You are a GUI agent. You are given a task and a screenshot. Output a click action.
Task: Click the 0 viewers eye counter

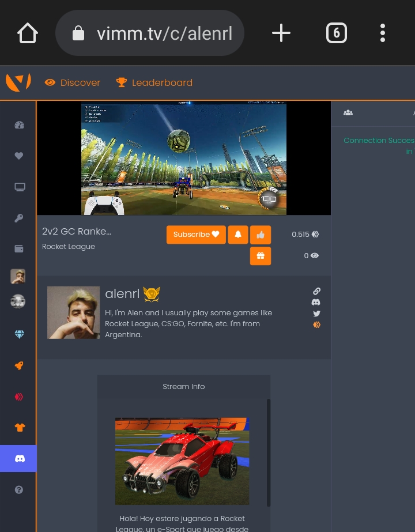click(311, 255)
